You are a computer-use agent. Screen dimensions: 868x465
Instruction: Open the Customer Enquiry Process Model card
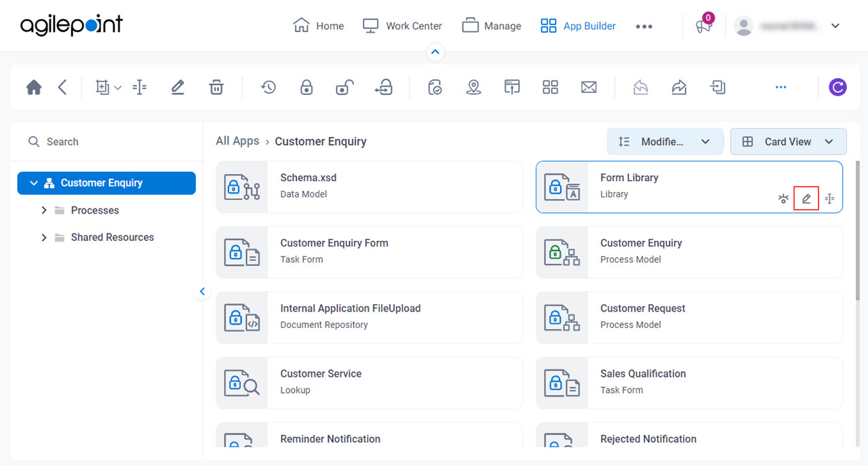point(689,252)
